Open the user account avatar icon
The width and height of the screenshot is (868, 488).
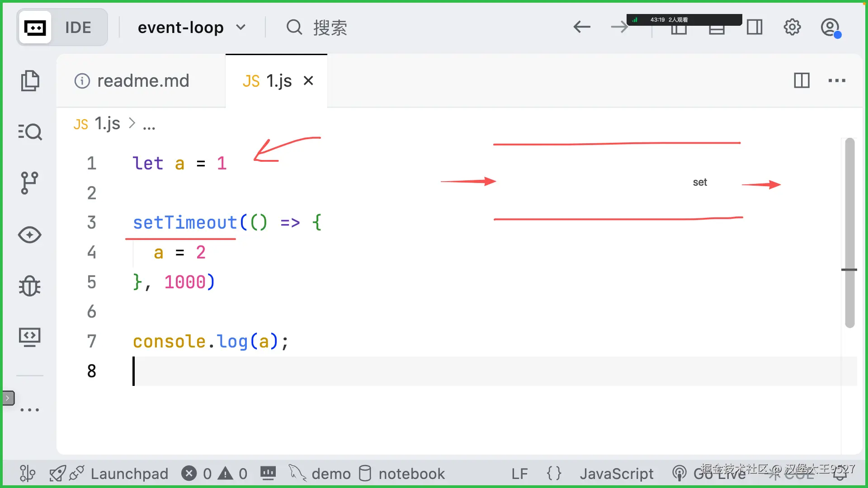tap(830, 27)
